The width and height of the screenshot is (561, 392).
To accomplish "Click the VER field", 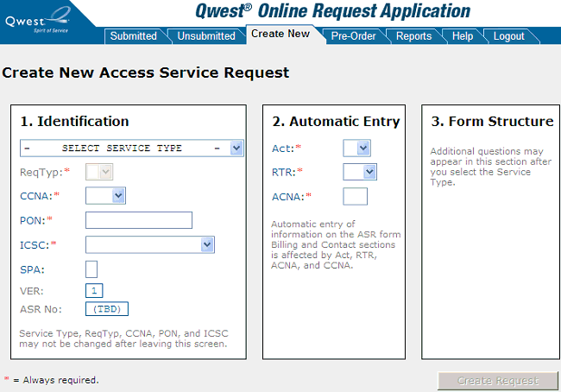I will point(94,291).
